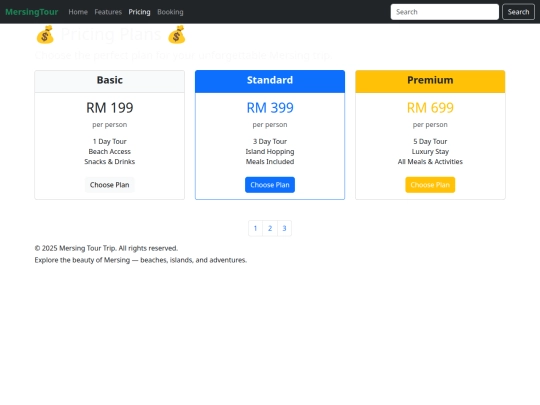The image size is (540, 405).
Task: Click the "1 Day Tour" feature text
Action: [x=110, y=142]
